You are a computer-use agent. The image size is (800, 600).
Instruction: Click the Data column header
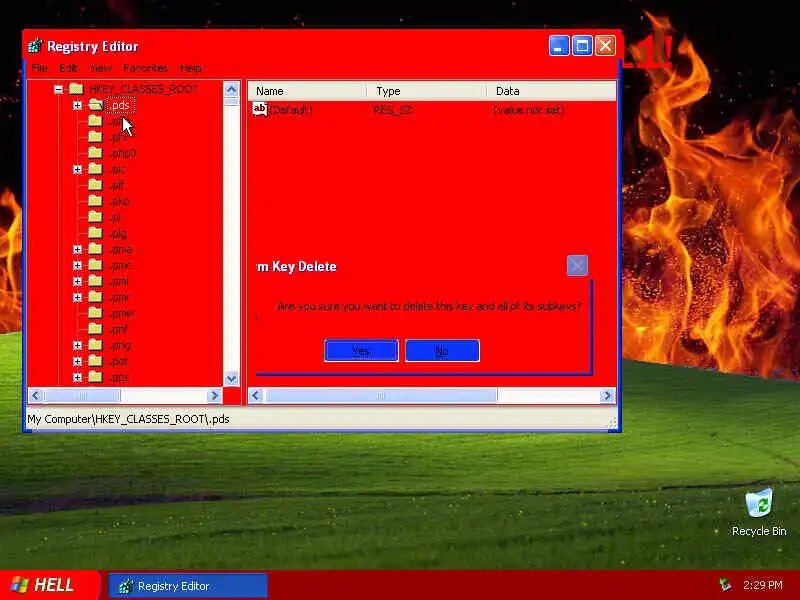click(551, 91)
